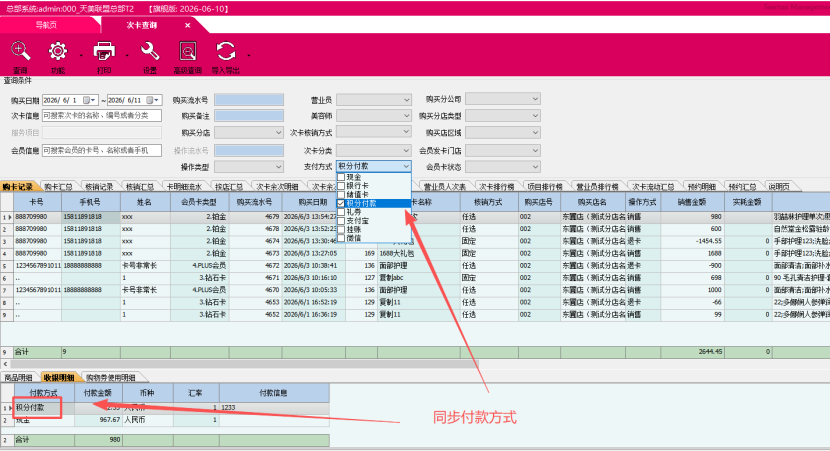The height and width of the screenshot is (451, 830).
Task: Switch to the 次卡余次明细 tab
Action: [277, 187]
